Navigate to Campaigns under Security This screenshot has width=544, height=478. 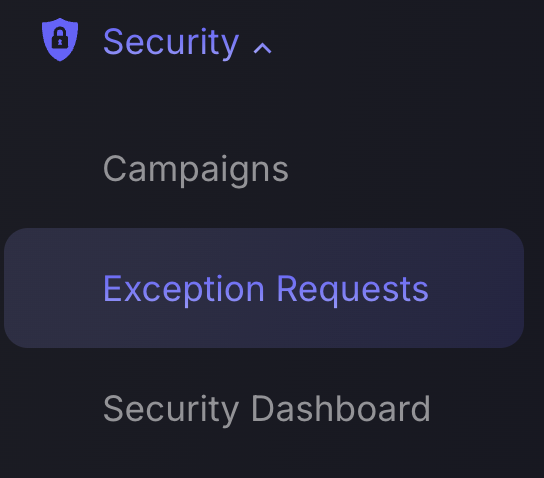point(196,169)
